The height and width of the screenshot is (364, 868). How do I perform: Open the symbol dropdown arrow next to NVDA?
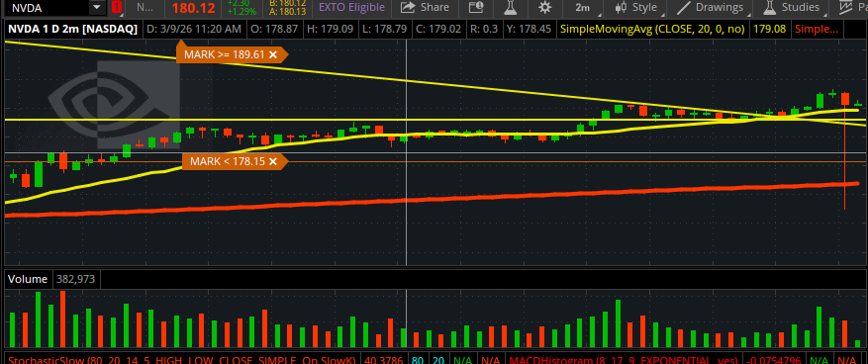(97, 8)
